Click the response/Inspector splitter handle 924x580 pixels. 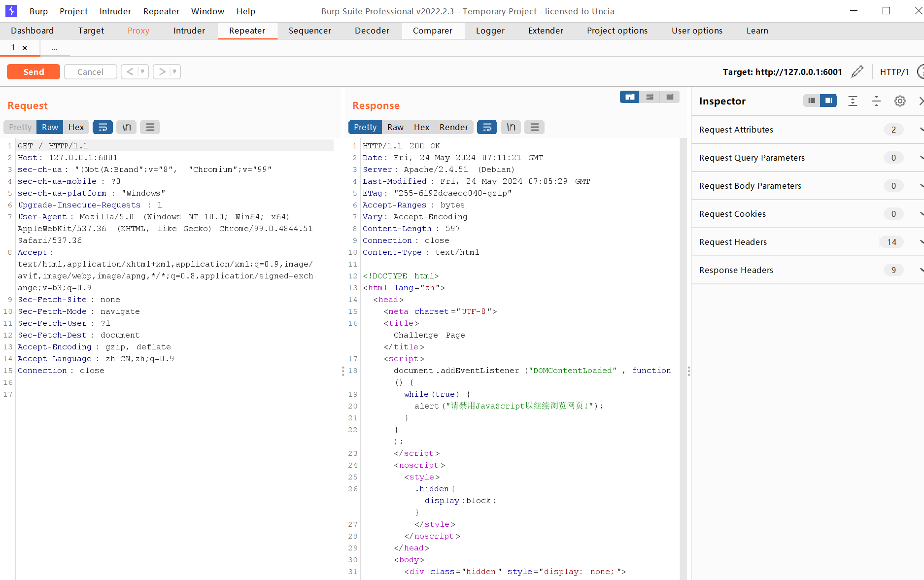[689, 371]
